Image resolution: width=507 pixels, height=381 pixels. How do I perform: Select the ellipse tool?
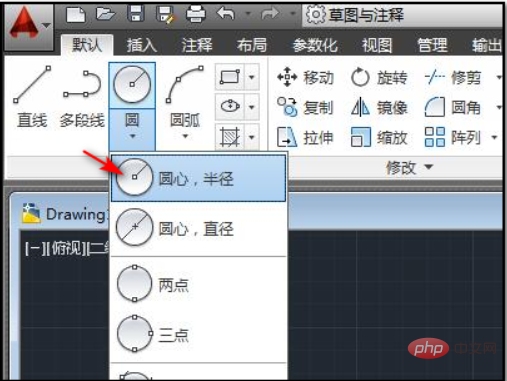coord(230,107)
